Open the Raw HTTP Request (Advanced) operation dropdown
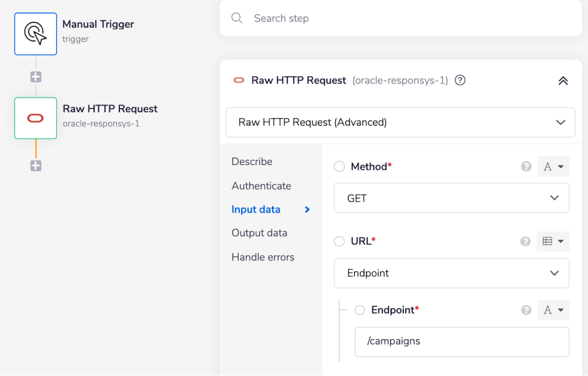 [x=400, y=122]
